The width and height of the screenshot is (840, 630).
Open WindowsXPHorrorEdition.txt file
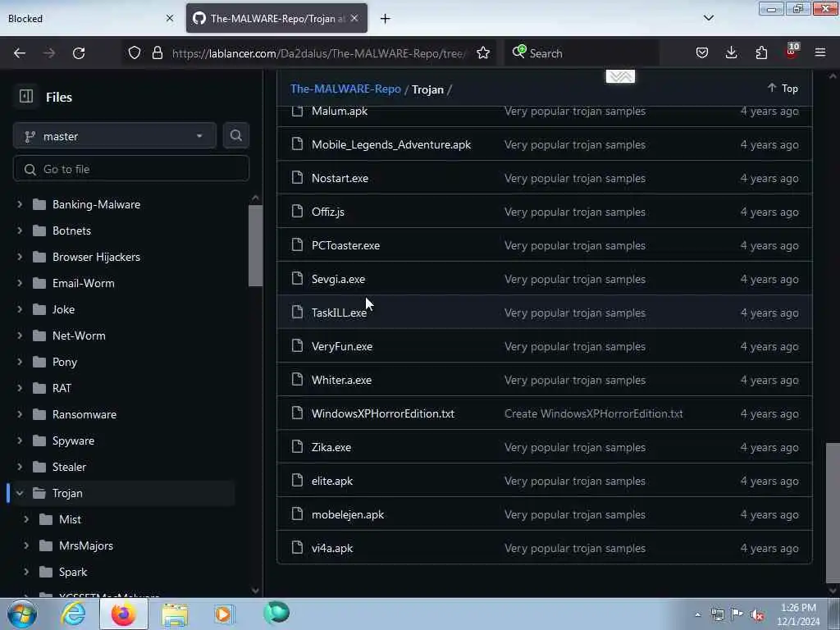pyautogui.click(x=383, y=414)
